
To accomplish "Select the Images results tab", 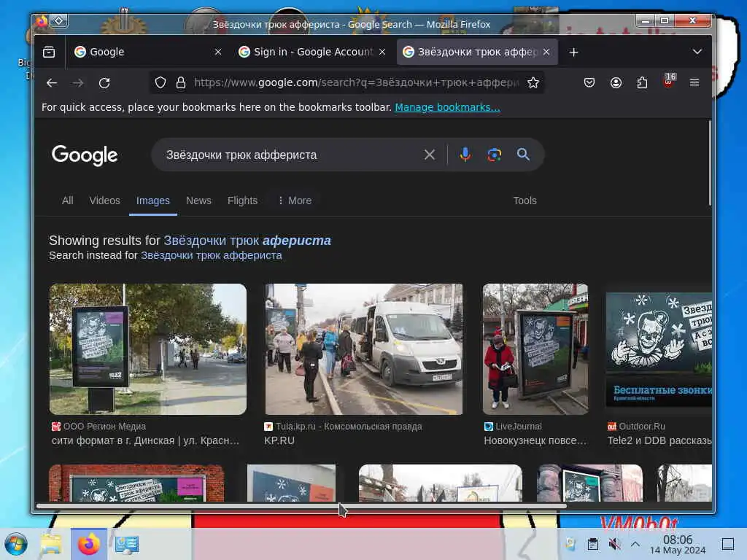I will 153,201.
